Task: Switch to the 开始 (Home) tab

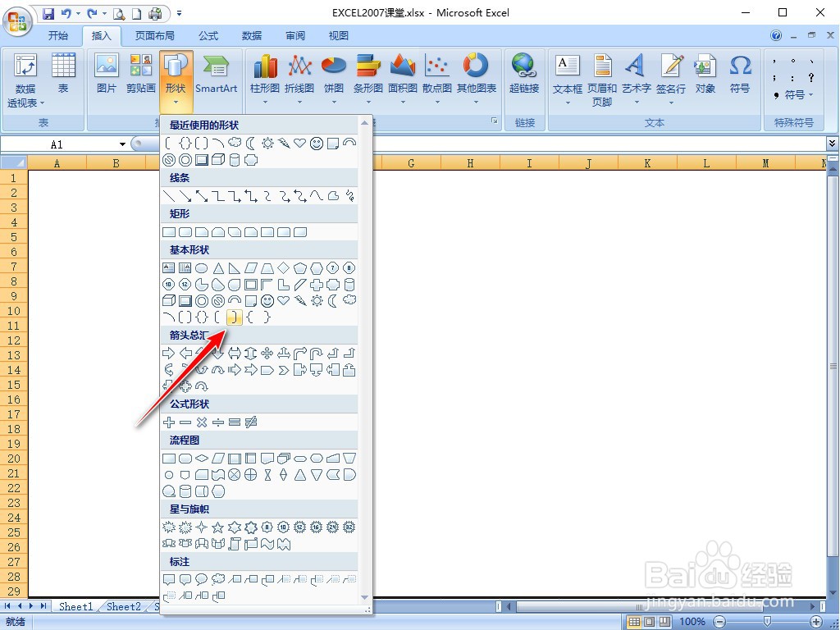Action: 58,36
